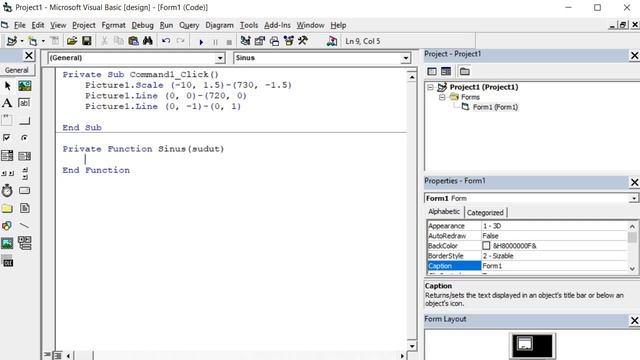Select Form1 (Form1) in the project tree
Viewport: 640px width, 360px height.
[495, 107]
